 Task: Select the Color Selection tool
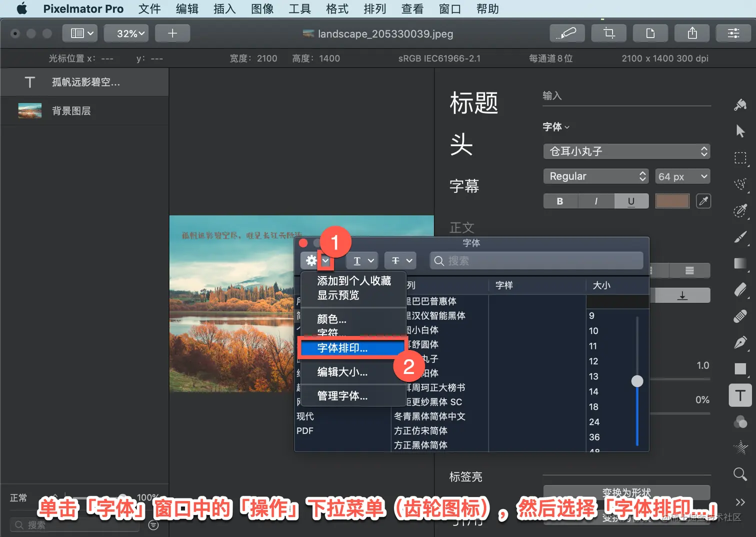(740, 210)
